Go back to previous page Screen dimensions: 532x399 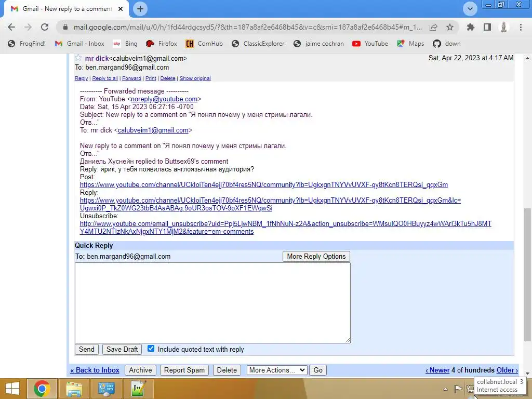(11, 27)
